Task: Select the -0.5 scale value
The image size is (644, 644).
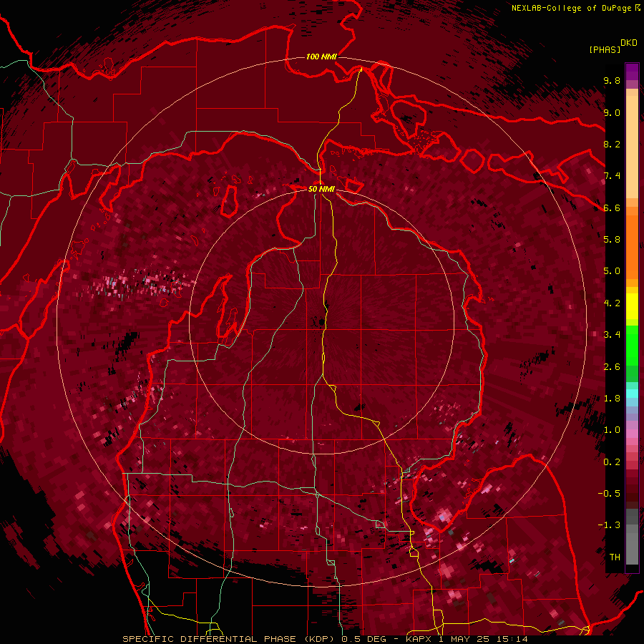Action: (609, 494)
